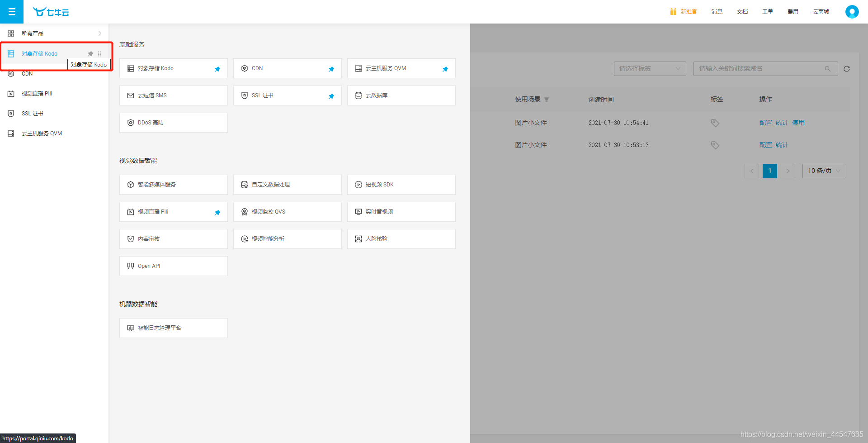Click the 内容审核 shield icon
Image resolution: width=868 pixels, height=443 pixels.
[131, 239]
